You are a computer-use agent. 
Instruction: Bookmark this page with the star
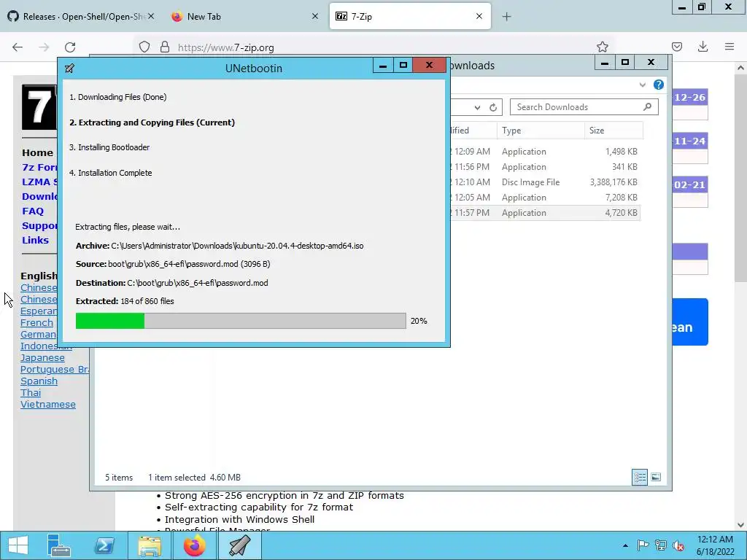tap(603, 47)
